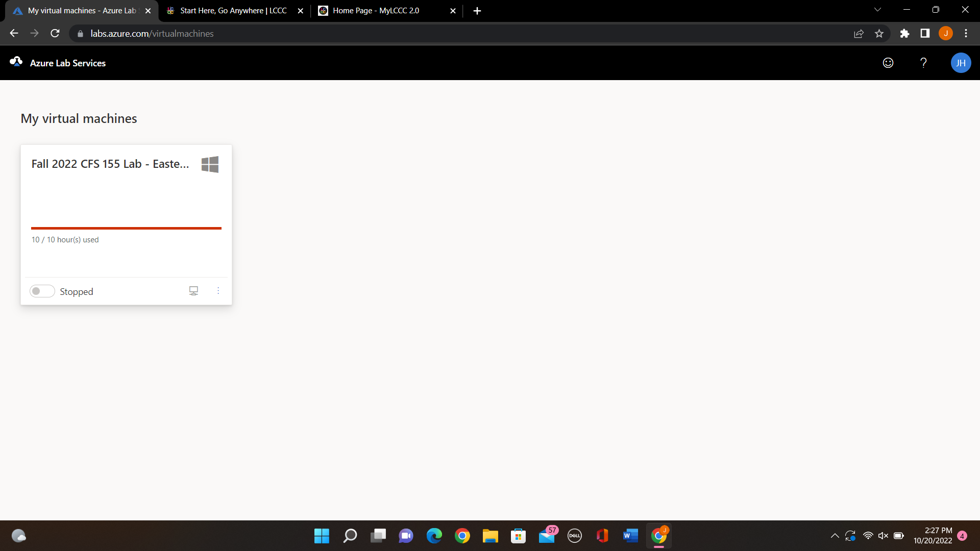
Task: Open the browser tab search dropdown
Action: pos(877,10)
